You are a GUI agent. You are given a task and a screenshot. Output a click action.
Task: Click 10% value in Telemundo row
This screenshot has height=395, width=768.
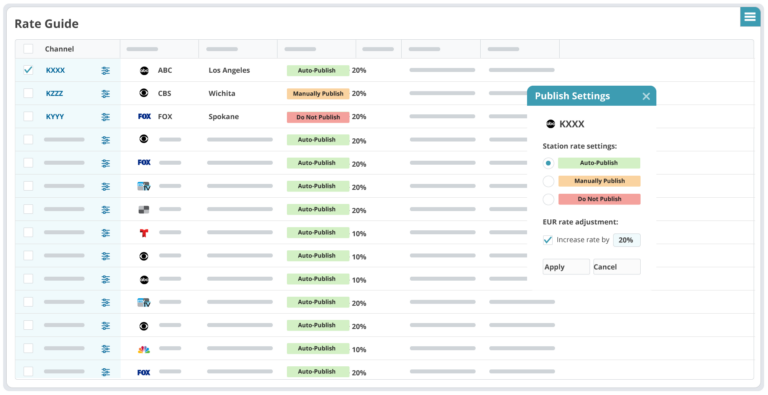[x=359, y=234]
